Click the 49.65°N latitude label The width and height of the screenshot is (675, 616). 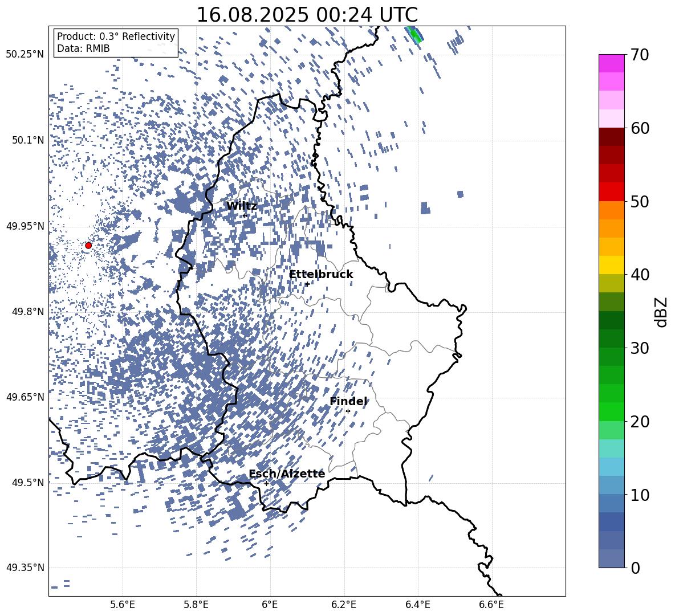[26, 397]
